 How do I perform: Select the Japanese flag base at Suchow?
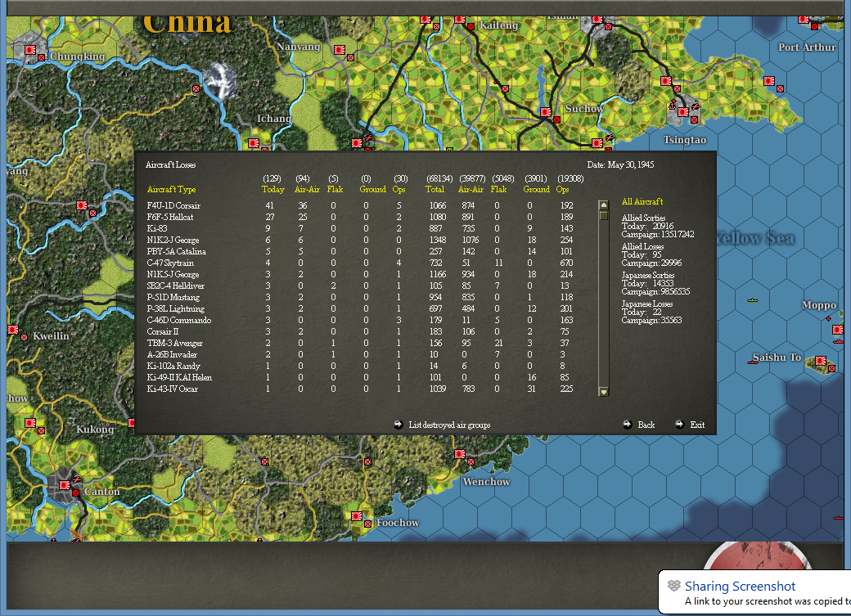click(x=546, y=112)
